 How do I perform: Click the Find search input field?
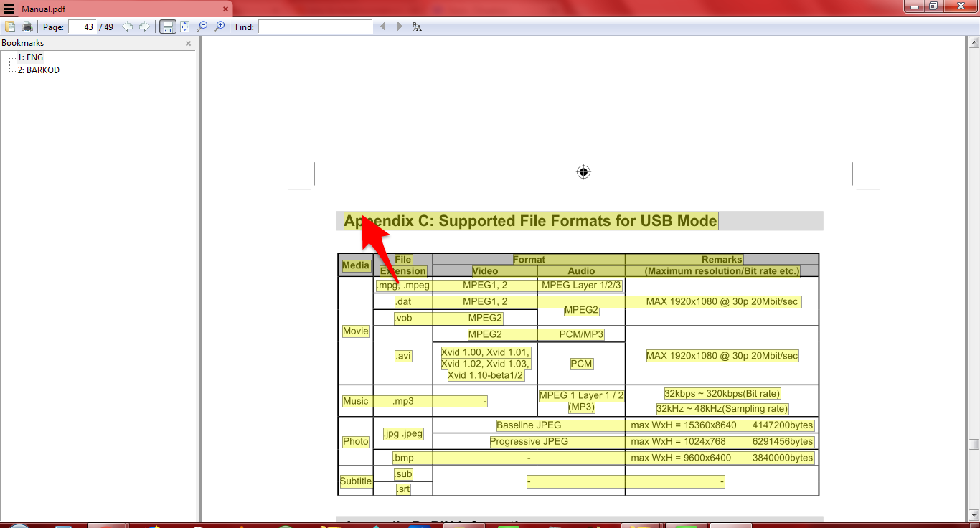tap(316, 27)
